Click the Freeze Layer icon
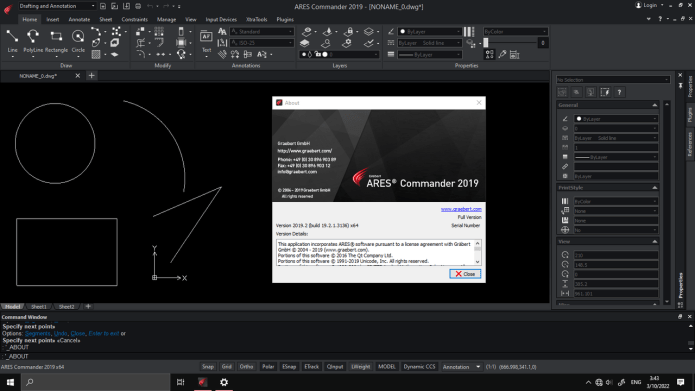The width and height of the screenshot is (695, 391). [x=328, y=31]
